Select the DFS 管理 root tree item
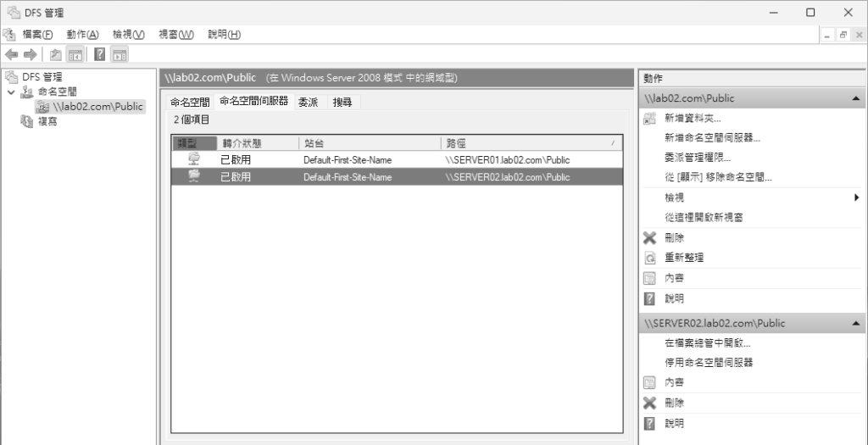Image resolution: width=868 pixels, height=445 pixels. tap(42, 77)
